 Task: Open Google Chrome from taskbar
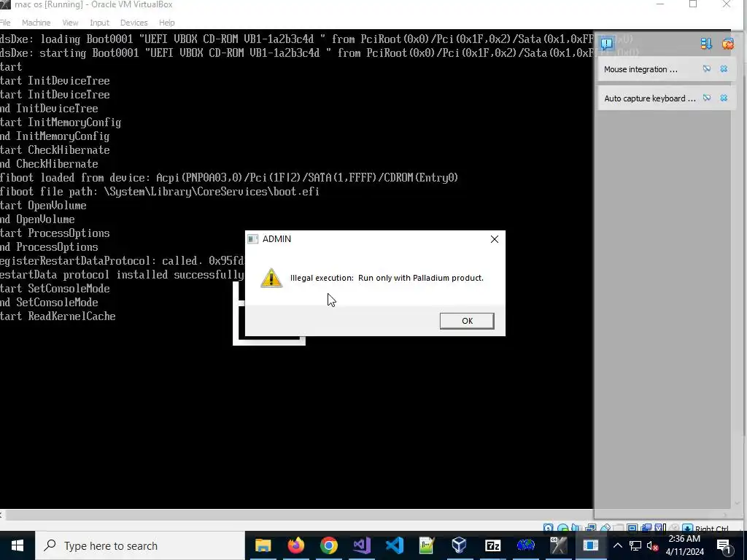(329, 545)
